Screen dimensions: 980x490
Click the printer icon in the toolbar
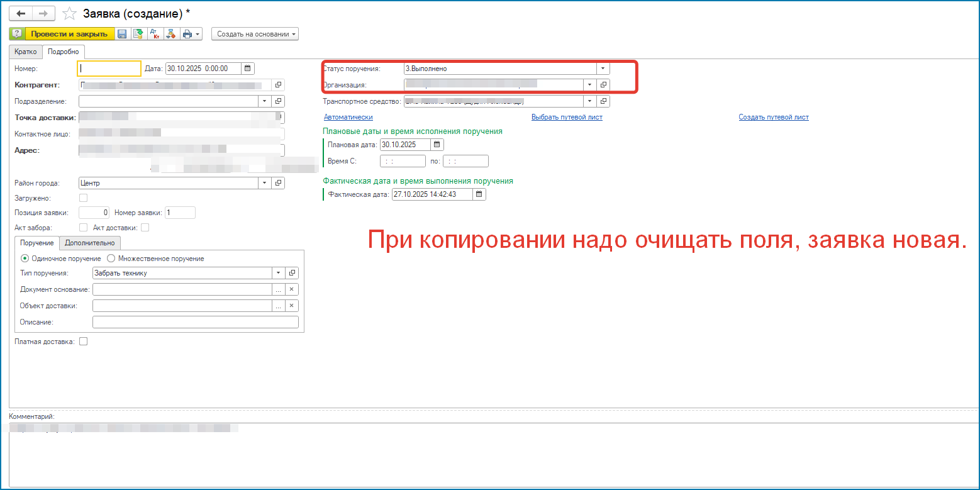pos(187,34)
